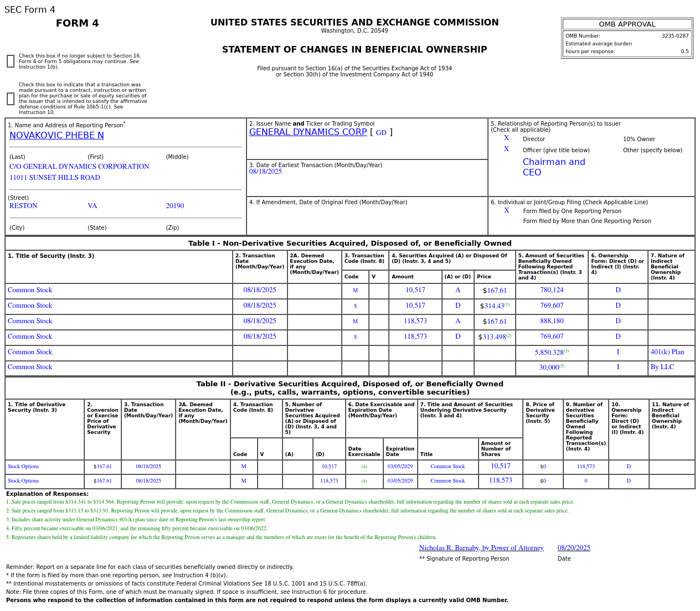Click the SEC Form 4 page title
Viewport: 700px width, 611px height.
pos(30,10)
